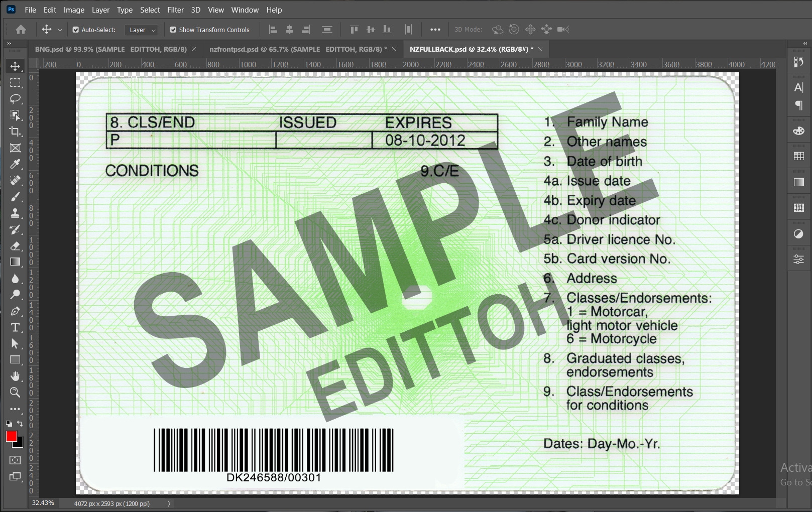Open the Properties panel sliders icon
Viewport: 812px width, 512px height.
tap(798, 260)
